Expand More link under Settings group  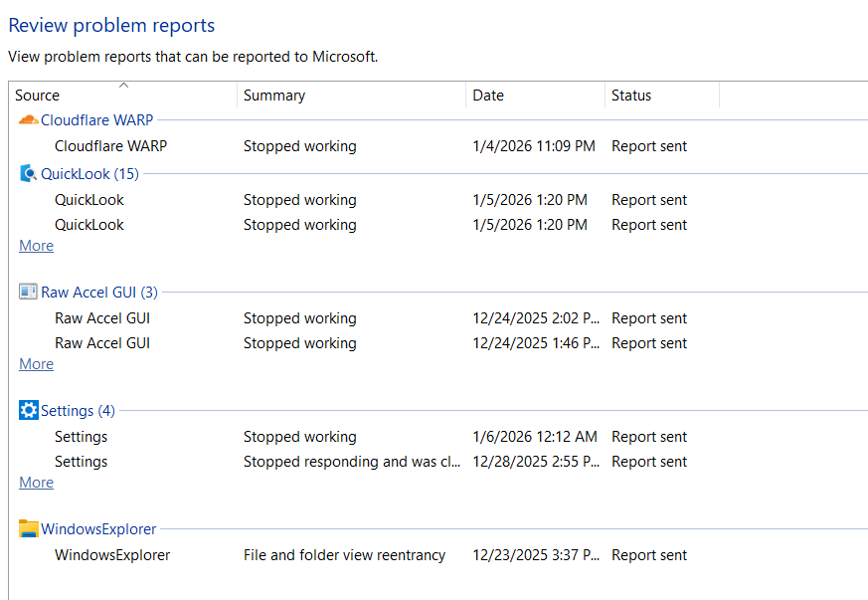click(37, 483)
